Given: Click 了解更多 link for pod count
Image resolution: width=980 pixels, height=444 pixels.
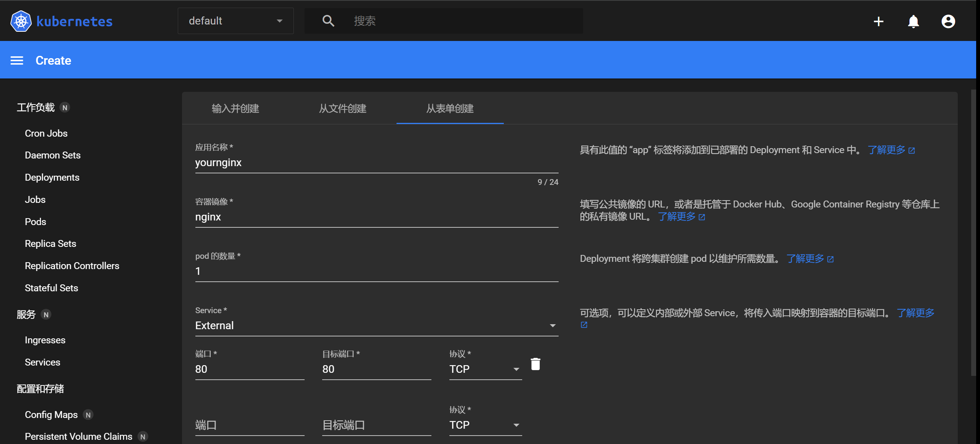Looking at the screenshot, I should pos(805,259).
